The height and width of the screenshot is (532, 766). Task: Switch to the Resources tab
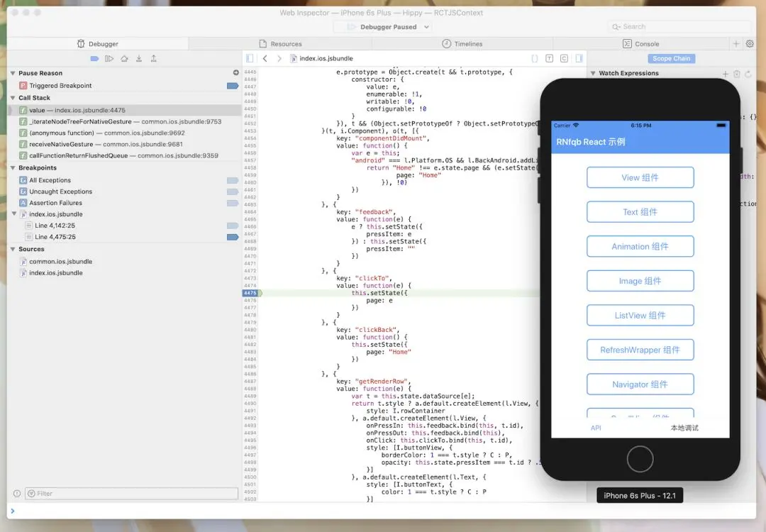click(x=280, y=44)
